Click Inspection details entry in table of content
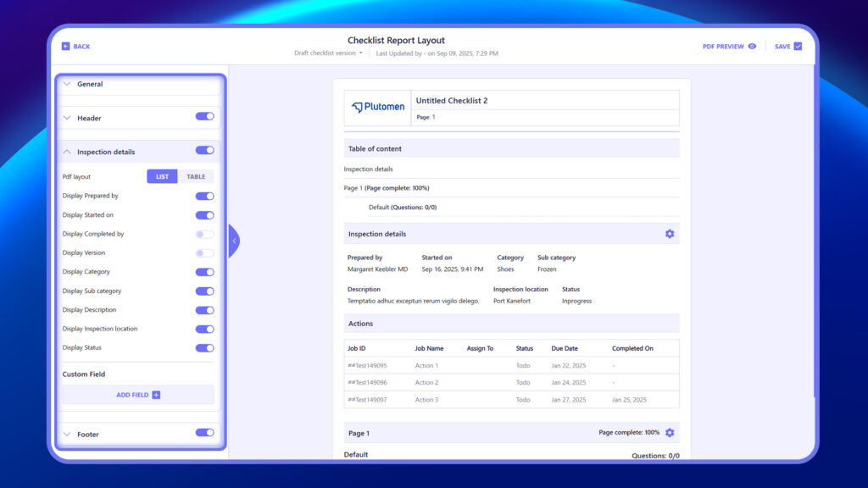The height and width of the screenshot is (488, 868). tap(368, 169)
